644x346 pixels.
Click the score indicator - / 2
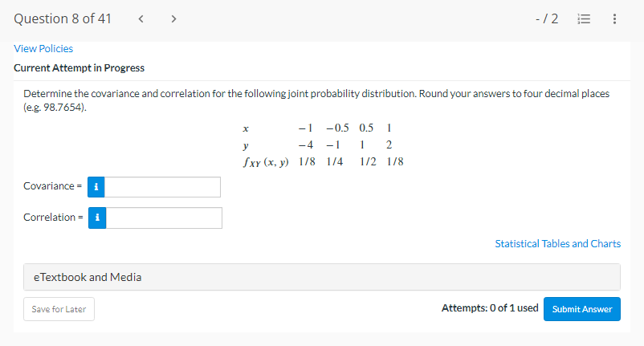point(547,19)
